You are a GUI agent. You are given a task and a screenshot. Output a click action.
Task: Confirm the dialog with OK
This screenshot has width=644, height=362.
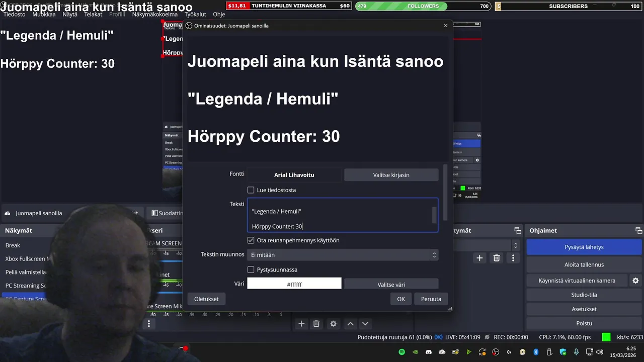(400, 299)
